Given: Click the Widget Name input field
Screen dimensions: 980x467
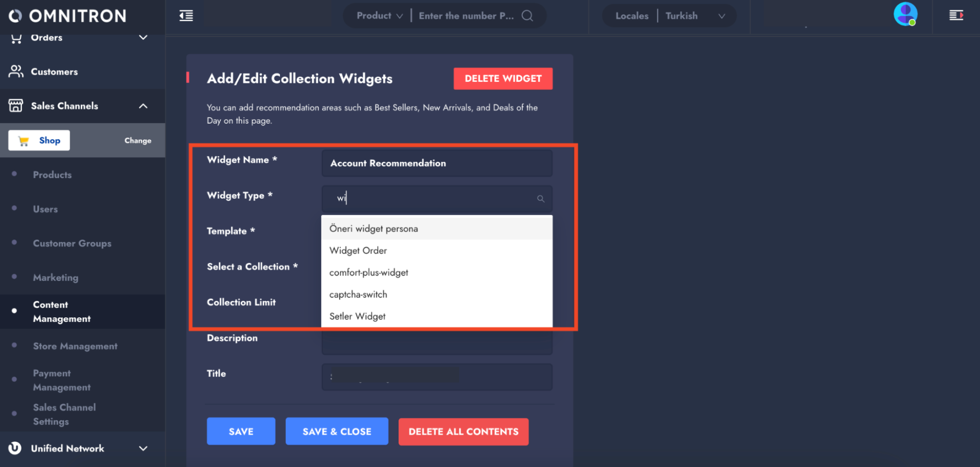Looking at the screenshot, I should coord(437,163).
